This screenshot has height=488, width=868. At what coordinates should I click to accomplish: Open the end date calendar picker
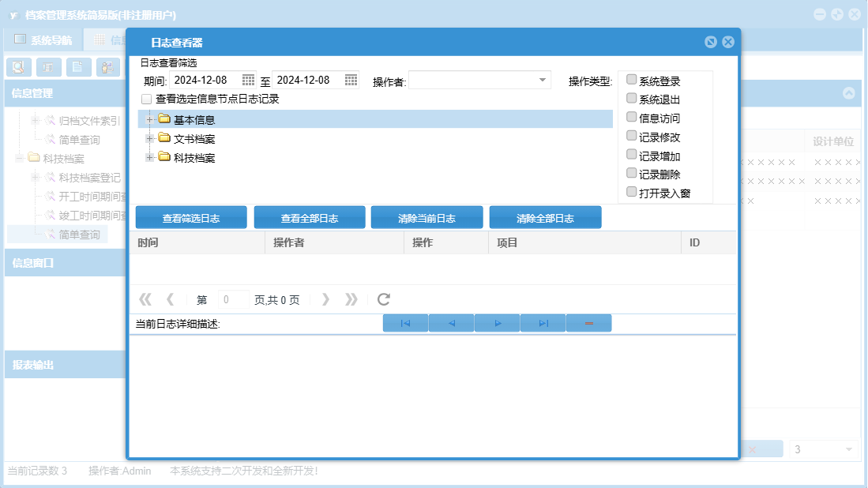pyautogui.click(x=351, y=80)
